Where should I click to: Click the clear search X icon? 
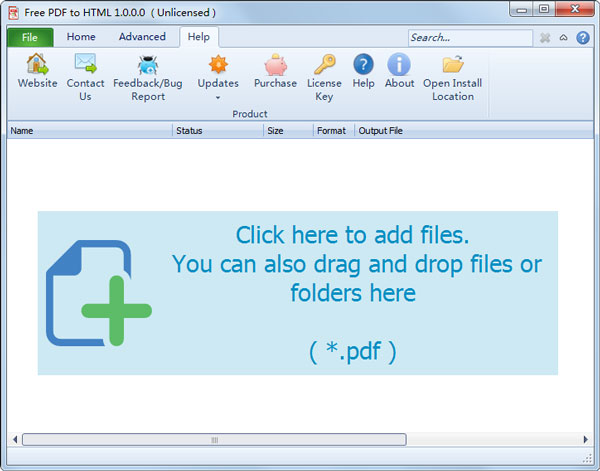click(x=545, y=38)
